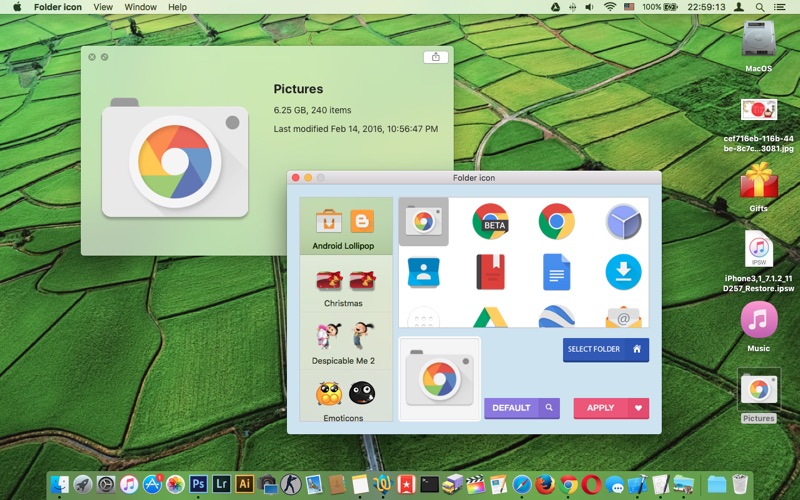Select the red book icon
800x500 pixels.
490,272
